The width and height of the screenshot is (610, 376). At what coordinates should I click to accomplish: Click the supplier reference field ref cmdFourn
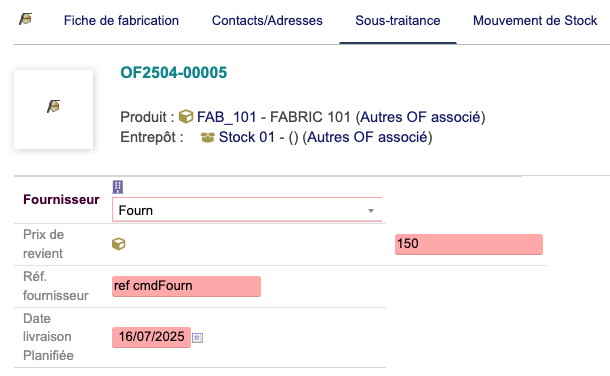click(x=186, y=286)
